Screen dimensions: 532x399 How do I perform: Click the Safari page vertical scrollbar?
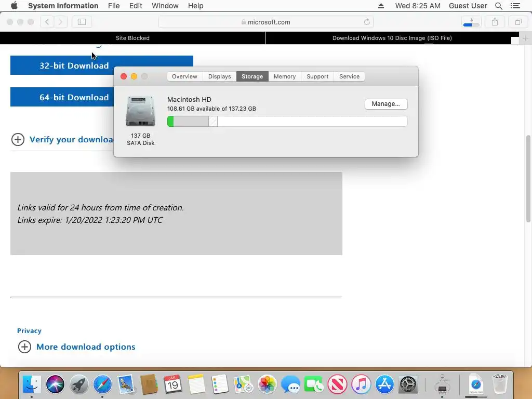pyautogui.click(x=528, y=179)
